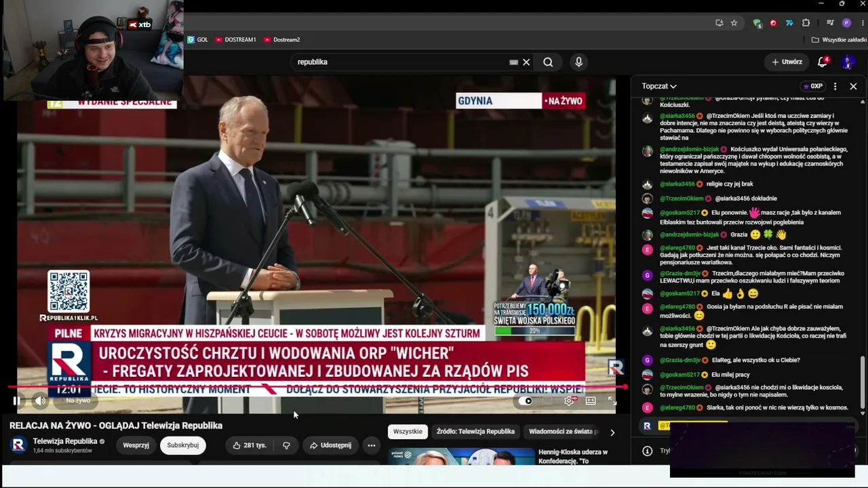Screen dimensions: 868x488
Task: Open the YouTube account avatar menu
Action: pos(848,62)
